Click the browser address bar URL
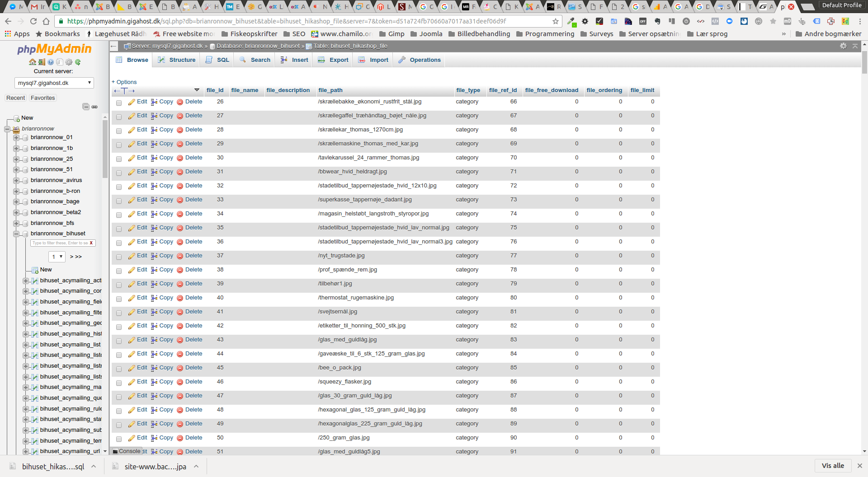This screenshot has width=868, height=477. [287, 21]
